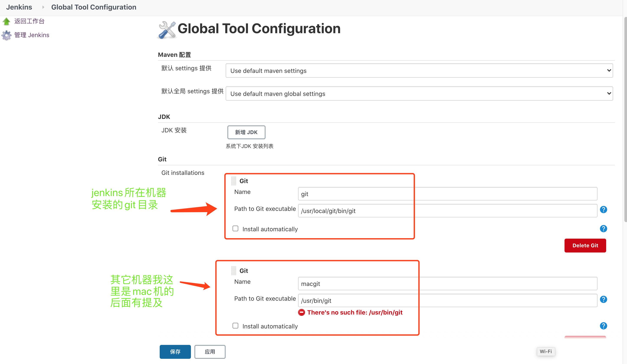The width and height of the screenshot is (627, 364).
Task: Click help icon beside second Install automatically
Action: (603, 326)
